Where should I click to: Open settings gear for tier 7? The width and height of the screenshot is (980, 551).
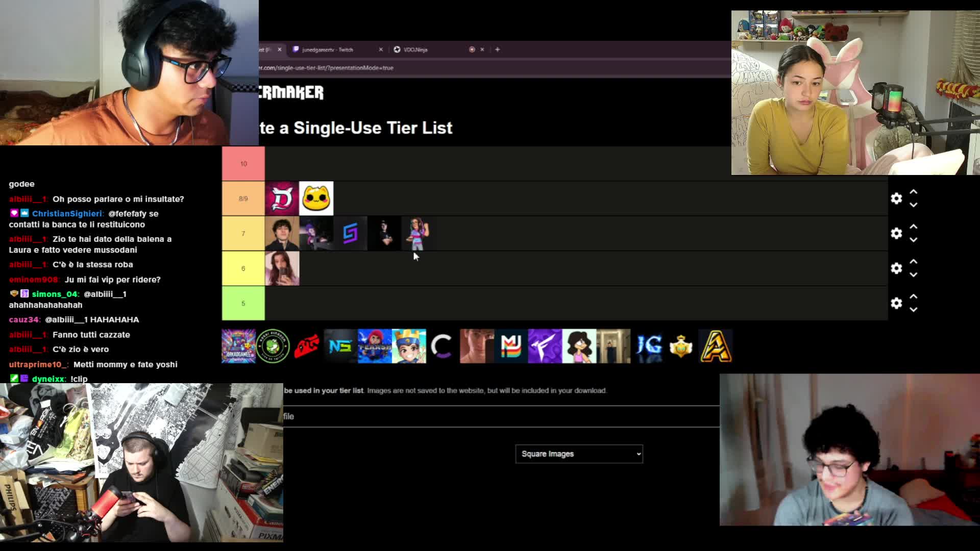tap(896, 233)
